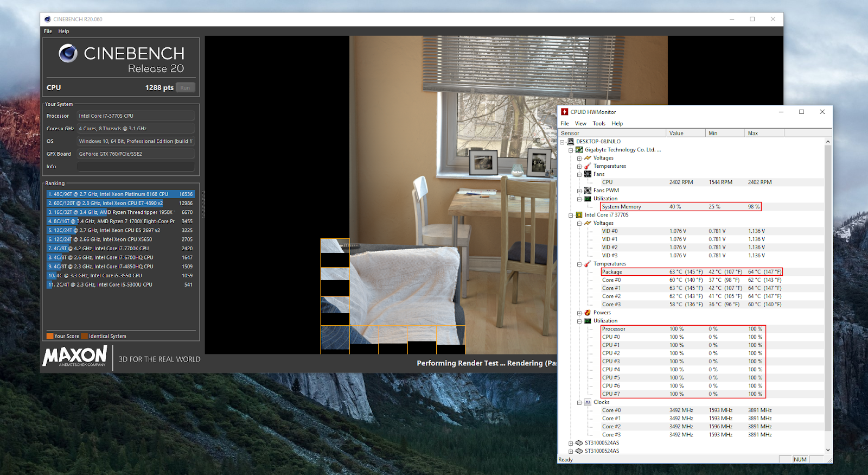Select the CPU #7 utilization row
868x475 pixels.
(683, 394)
